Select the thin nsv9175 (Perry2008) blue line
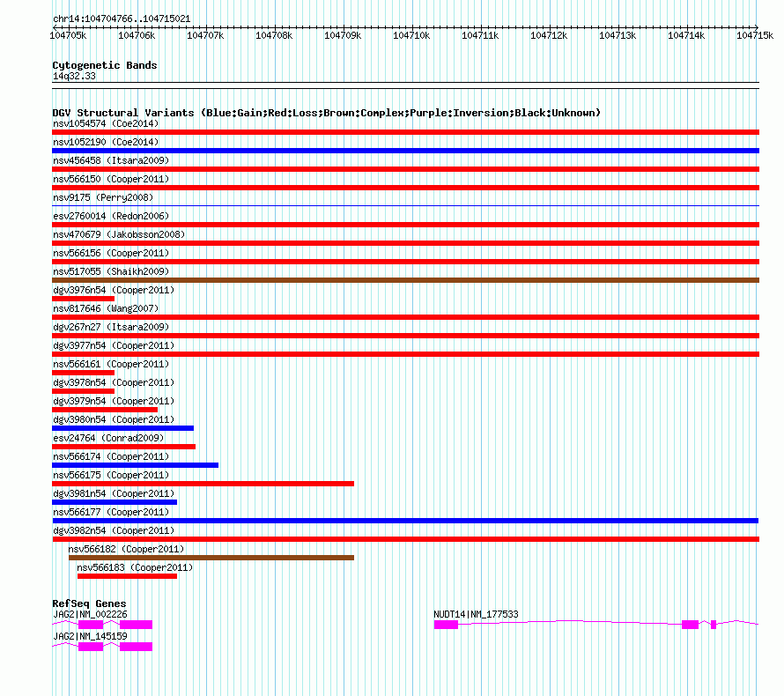This screenshot has height=696, width=784. (405, 205)
